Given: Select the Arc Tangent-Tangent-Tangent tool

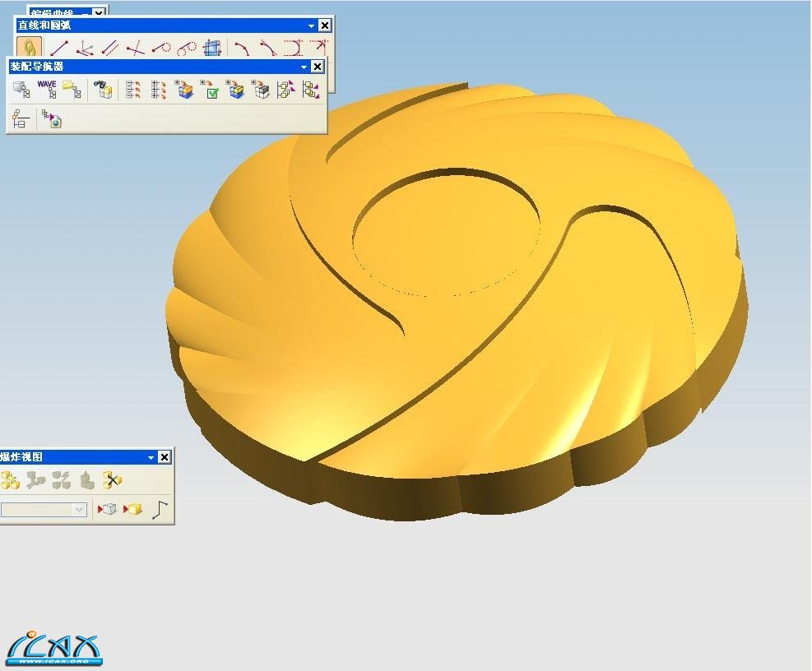Looking at the screenshot, I should tap(294, 49).
